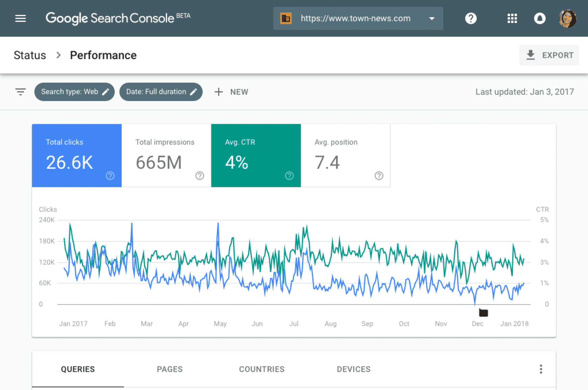Viewport: 588px width, 390px height.
Task: Click the Export button
Action: [549, 55]
